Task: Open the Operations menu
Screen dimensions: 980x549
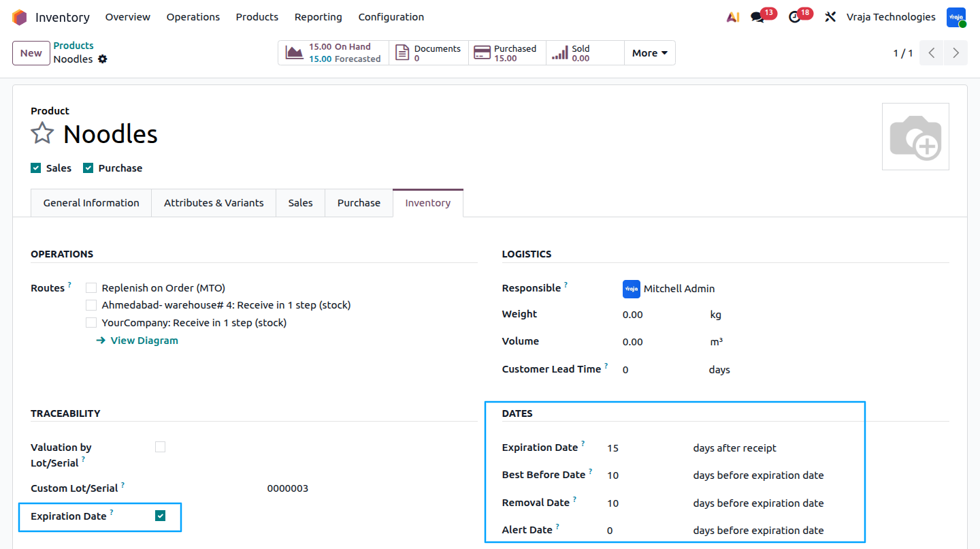Action: (193, 17)
